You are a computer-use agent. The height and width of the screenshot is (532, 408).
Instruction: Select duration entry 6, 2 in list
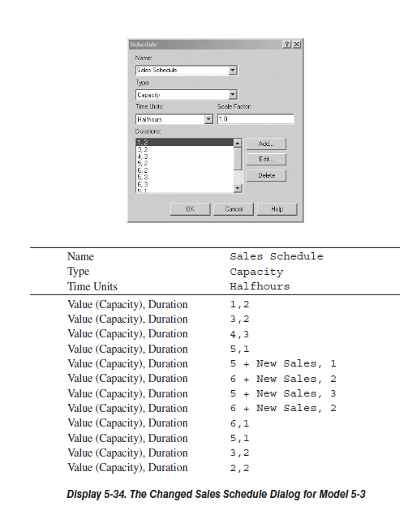point(185,170)
